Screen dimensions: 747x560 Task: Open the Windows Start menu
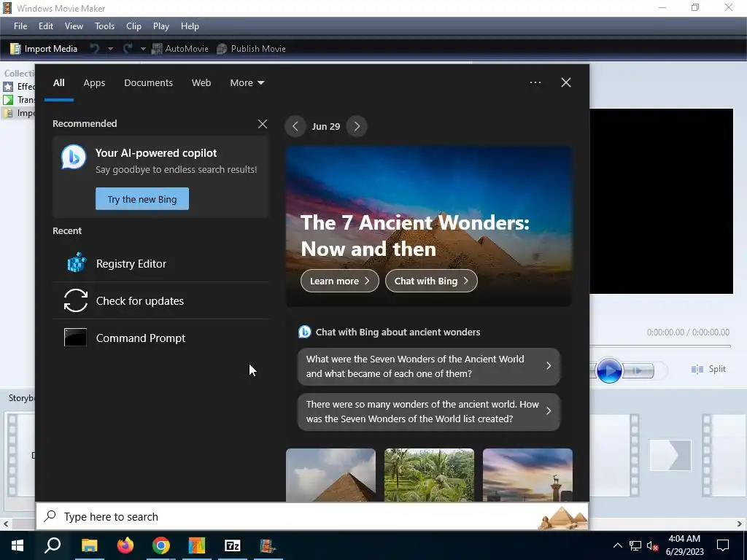click(x=18, y=545)
